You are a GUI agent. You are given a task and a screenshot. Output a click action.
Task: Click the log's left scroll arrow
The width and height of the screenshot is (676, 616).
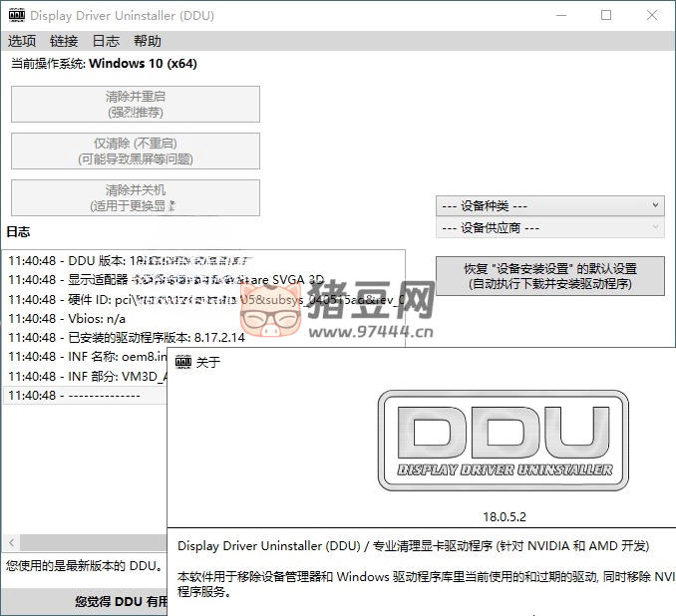9,544
